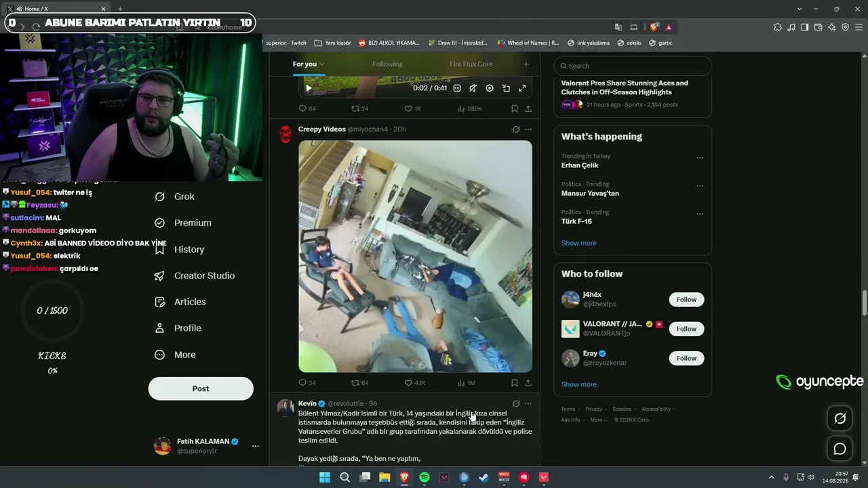The height and width of the screenshot is (488, 868).
Task: Reply to the post with 64 comments
Action: tap(307, 108)
